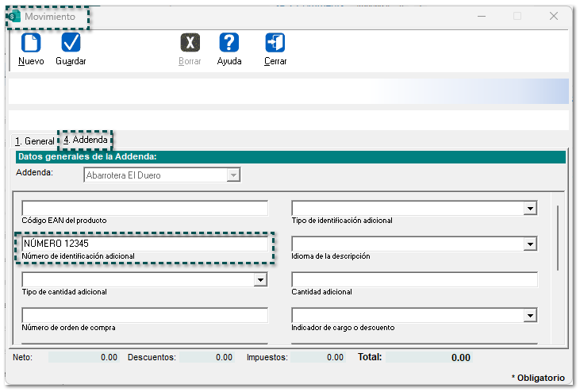
Task: Click the Cerrar door icon
Action: pyautogui.click(x=275, y=44)
